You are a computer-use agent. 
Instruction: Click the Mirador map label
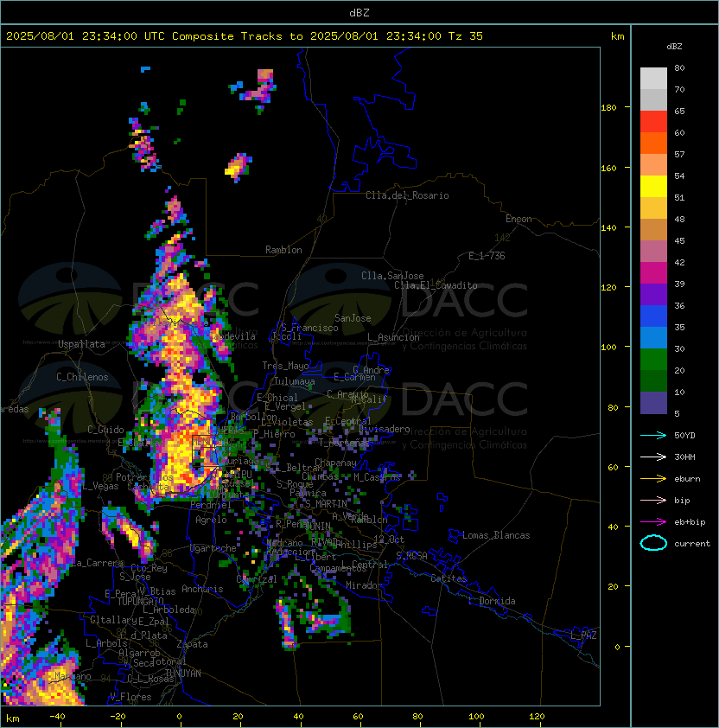click(365, 585)
